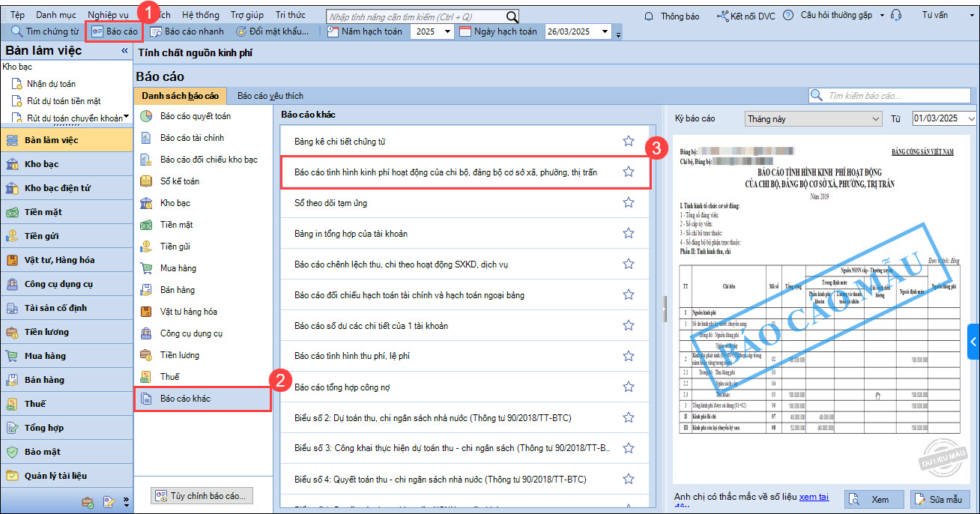Open the Hệ thống menu

coord(201,15)
